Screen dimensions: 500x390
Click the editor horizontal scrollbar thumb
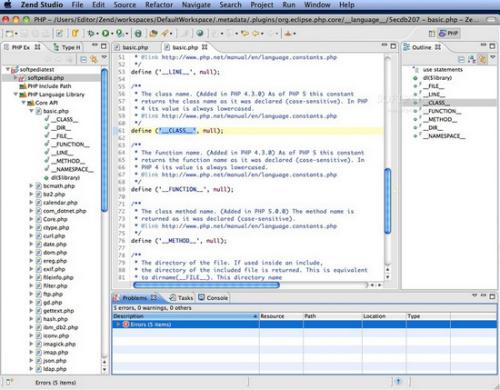point(206,285)
